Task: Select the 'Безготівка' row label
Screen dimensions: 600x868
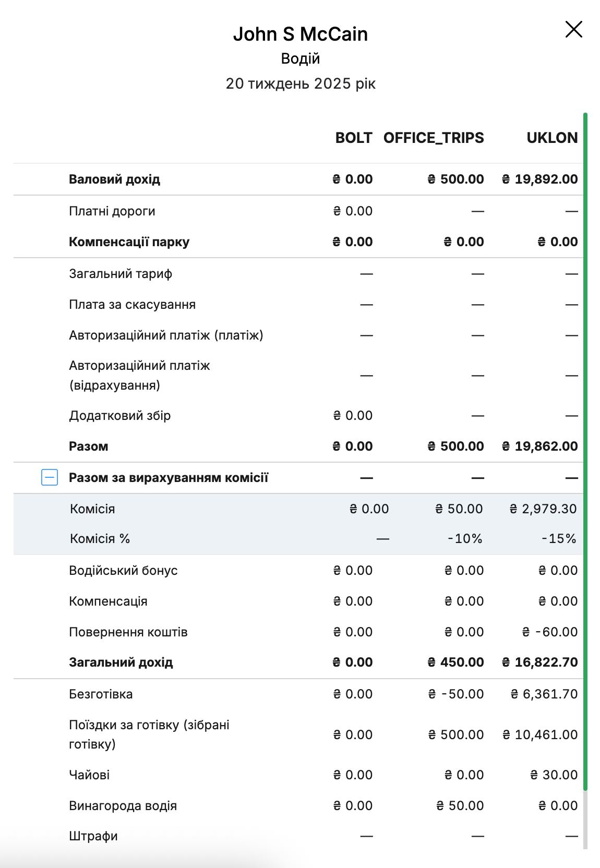Action: [x=101, y=694]
